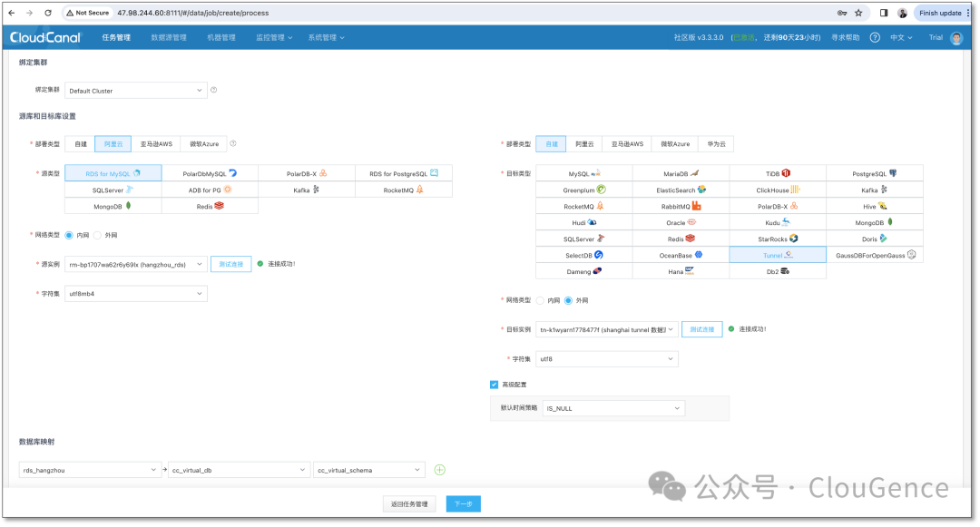Expand the 系统管理 menu
The width and height of the screenshot is (980, 527).
327,37
